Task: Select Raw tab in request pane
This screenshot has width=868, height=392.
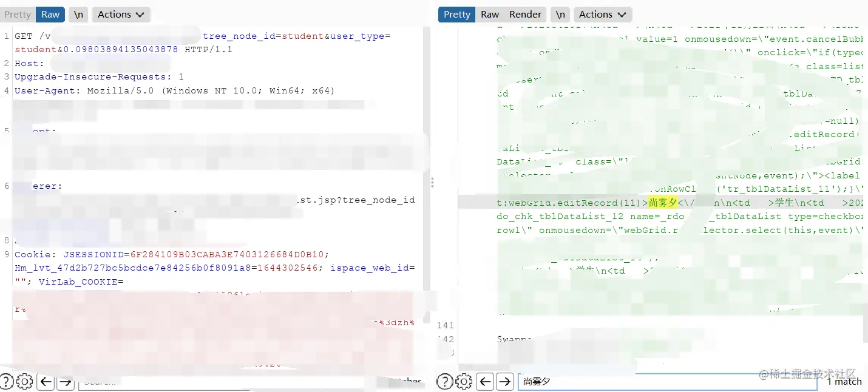Action: (x=50, y=15)
